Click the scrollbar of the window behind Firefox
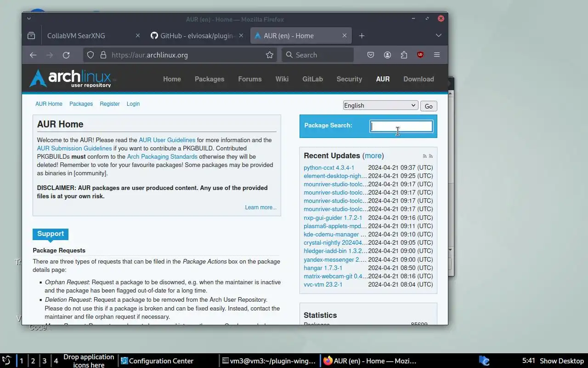Screen dimensions: 588x368 (x=451, y=172)
